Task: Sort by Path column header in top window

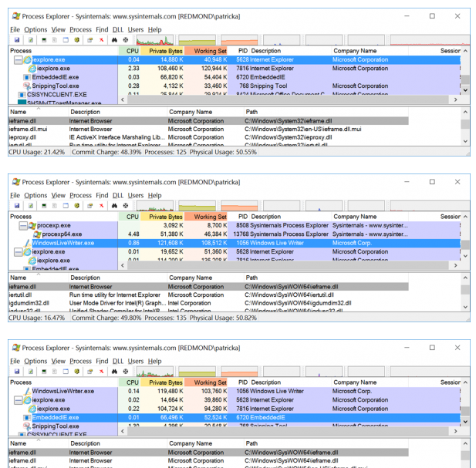Action: click(x=326, y=112)
